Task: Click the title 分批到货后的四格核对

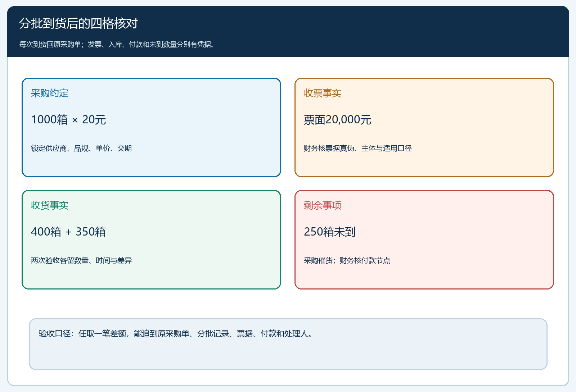Action: (78, 23)
